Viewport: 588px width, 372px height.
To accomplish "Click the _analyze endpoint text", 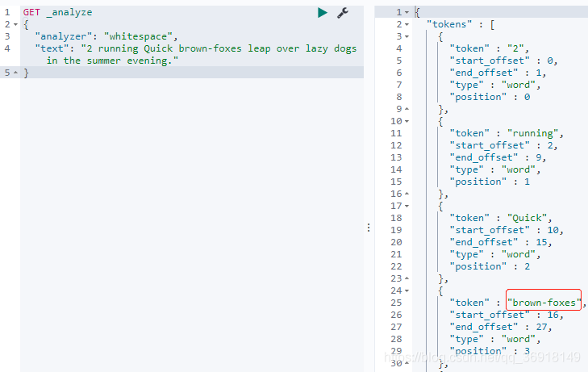I will pyautogui.click(x=69, y=12).
